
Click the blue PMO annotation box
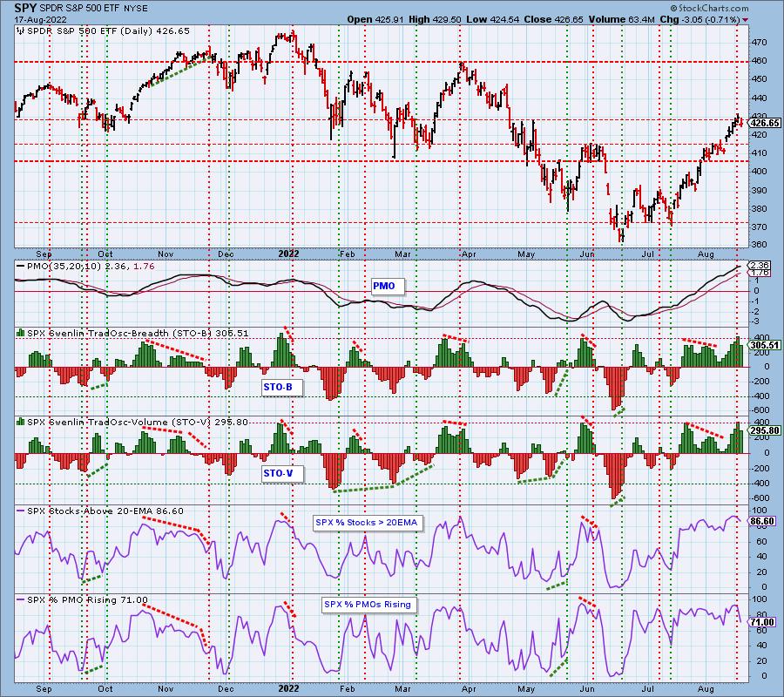pyautogui.click(x=388, y=286)
